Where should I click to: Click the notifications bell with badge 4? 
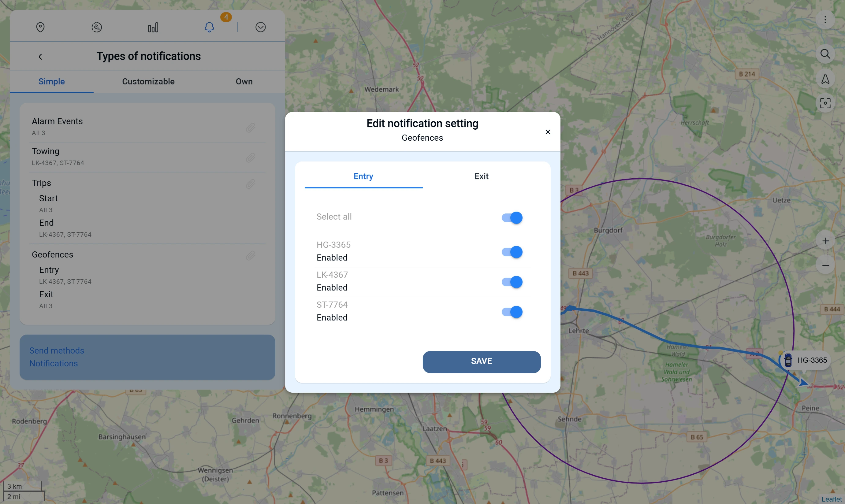(x=209, y=27)
